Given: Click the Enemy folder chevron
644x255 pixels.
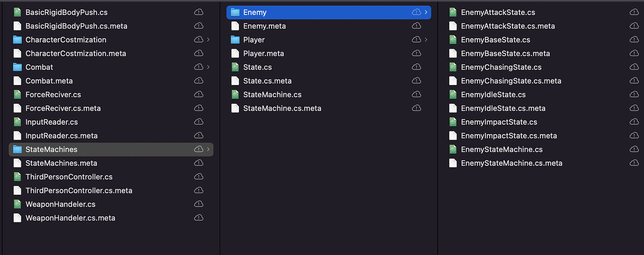Looking at the screenshot, I should point(426,13).
